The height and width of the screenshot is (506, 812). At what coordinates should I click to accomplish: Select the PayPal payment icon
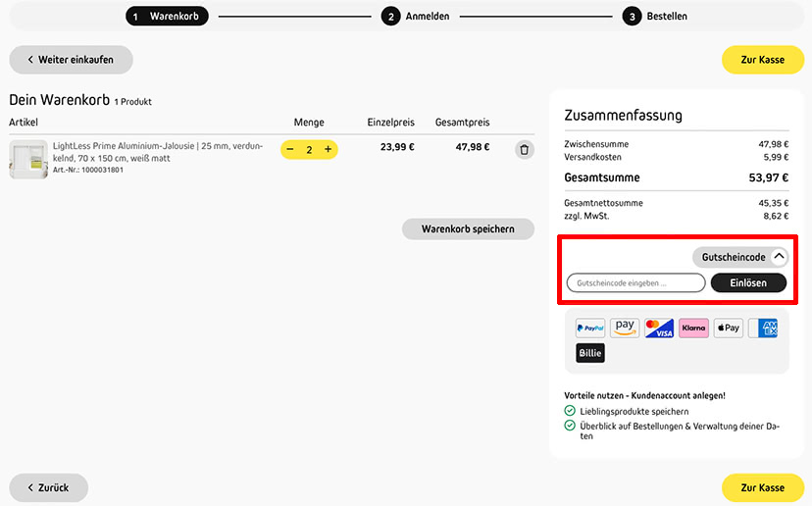[590, 328]
